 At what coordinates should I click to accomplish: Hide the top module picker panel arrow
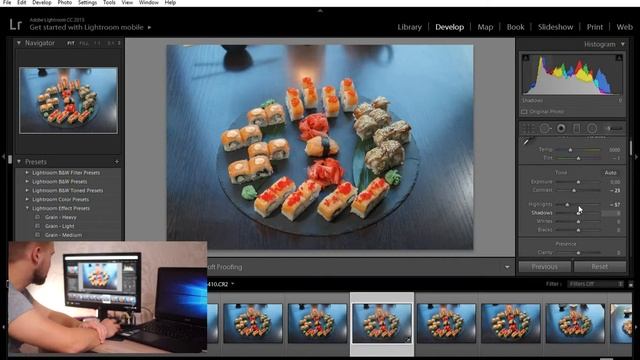pos(320,11)
